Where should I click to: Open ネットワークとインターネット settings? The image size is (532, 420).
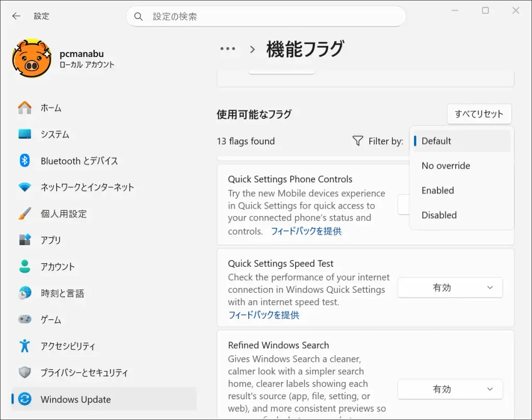pos(104,187)
